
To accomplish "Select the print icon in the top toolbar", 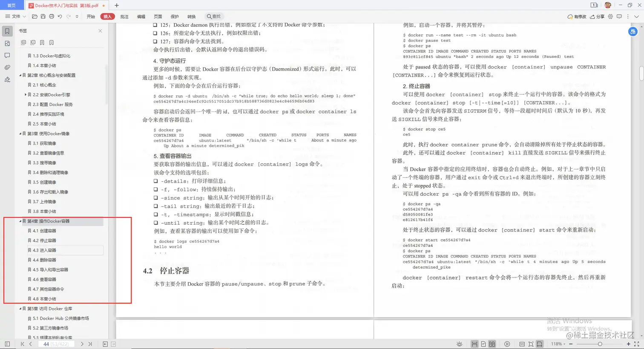I will [52, 16].
